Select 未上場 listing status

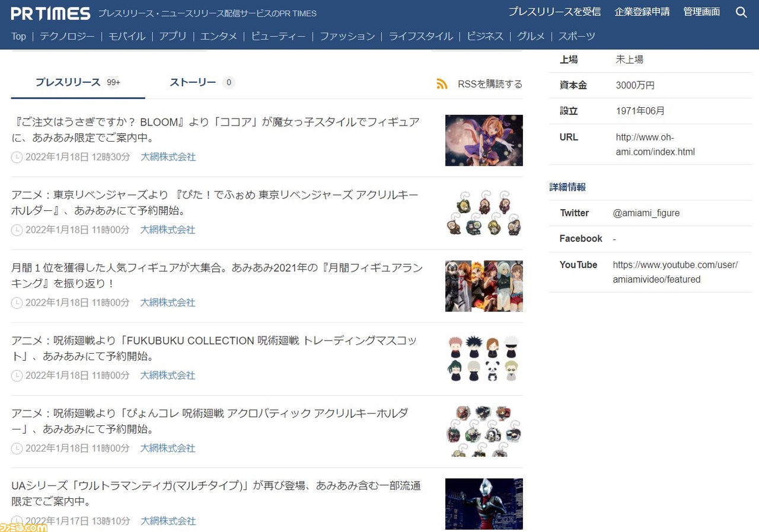[629, 59]
